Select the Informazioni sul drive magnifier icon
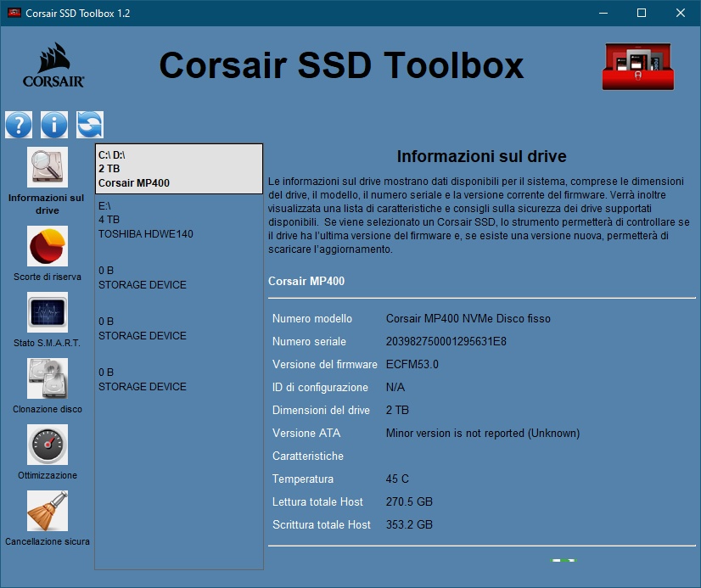This screenshot has height=588, width=701. [x=48, y=167]
